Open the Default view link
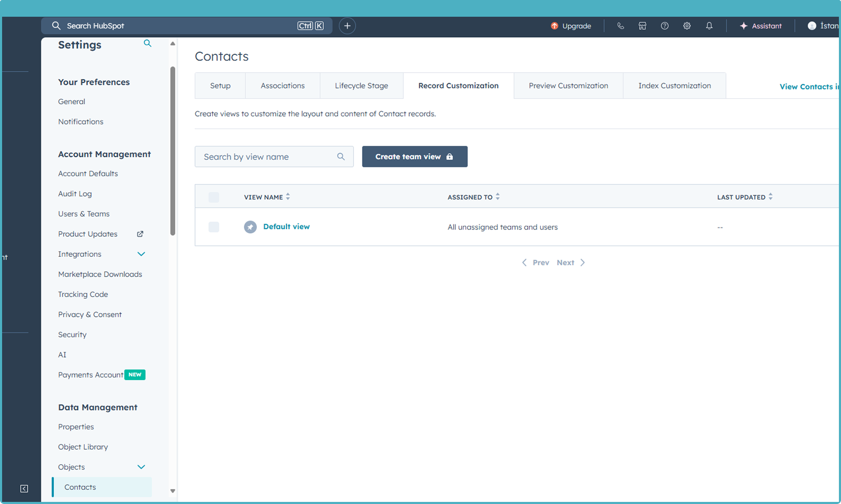The image size is (841, 504). (x=286, y=226)
